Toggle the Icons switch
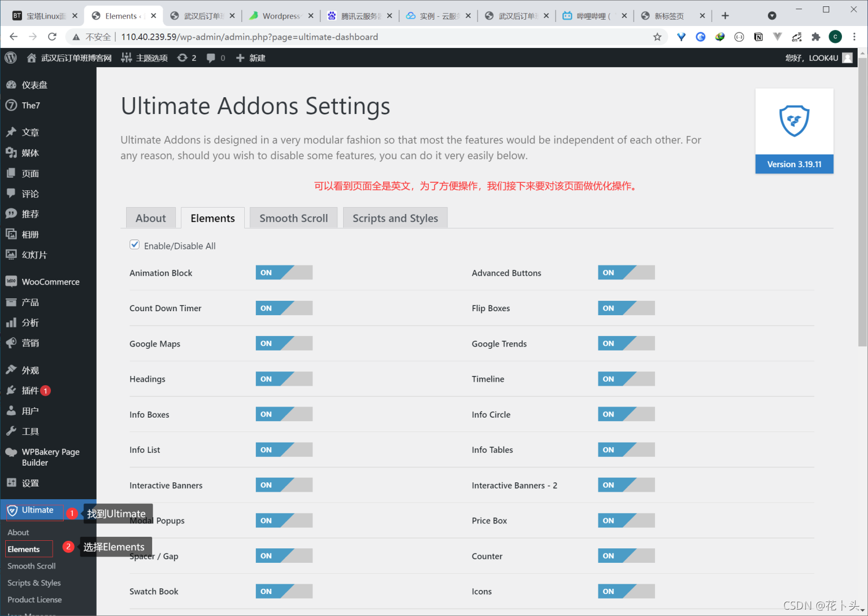The width and height of the screenshot is (868, 616). point(626,591)
